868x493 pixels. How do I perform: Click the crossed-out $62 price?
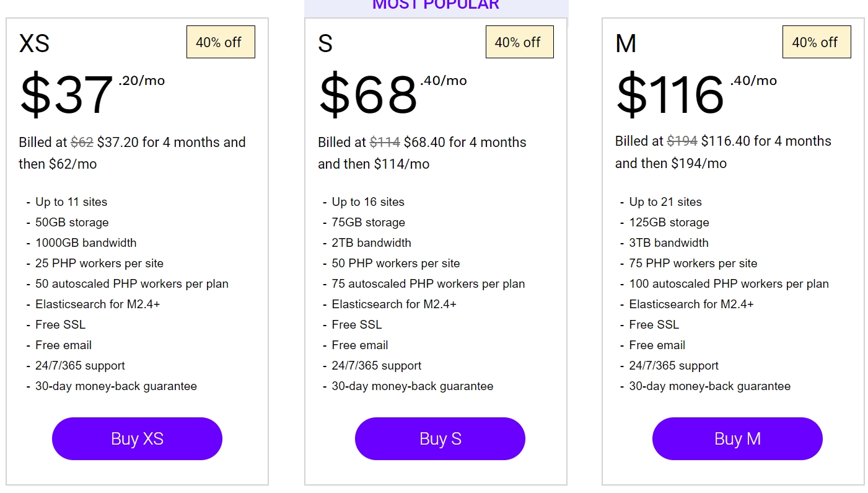tap(82, 142)
